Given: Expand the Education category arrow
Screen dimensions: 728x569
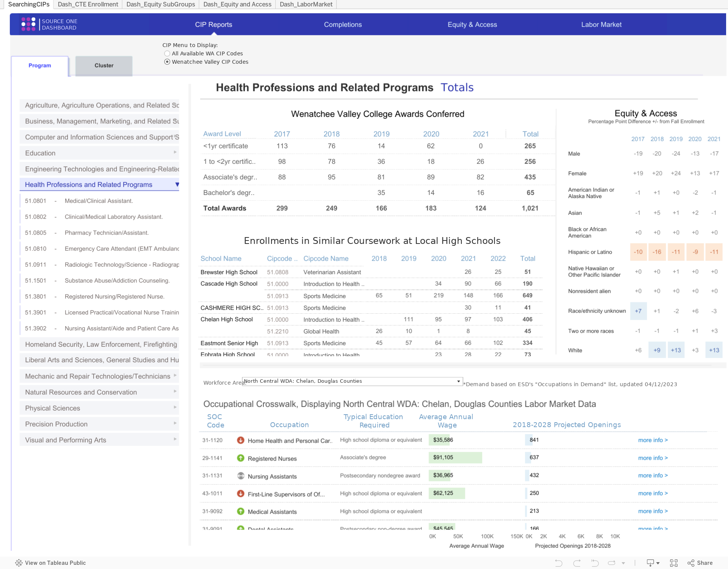Looking at the screenshot, I should [175, 152].
